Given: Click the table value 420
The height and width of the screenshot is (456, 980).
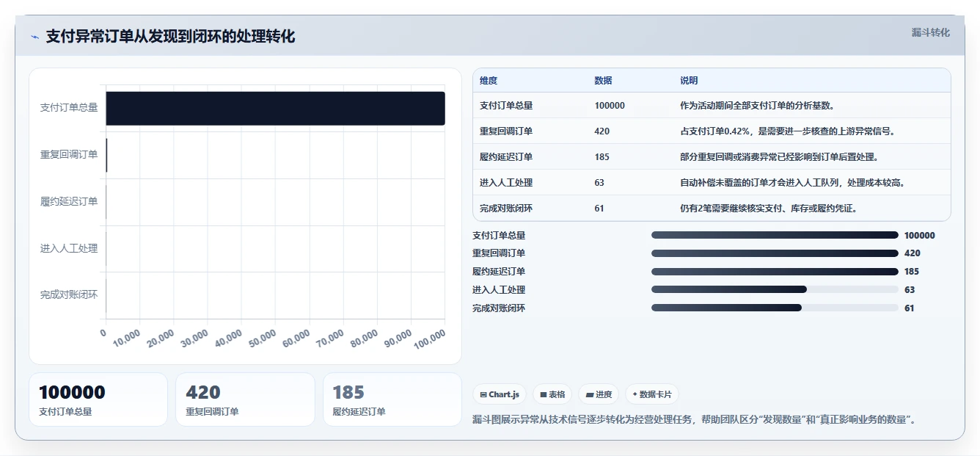Looking at the screenshot, I should [601, 131].
